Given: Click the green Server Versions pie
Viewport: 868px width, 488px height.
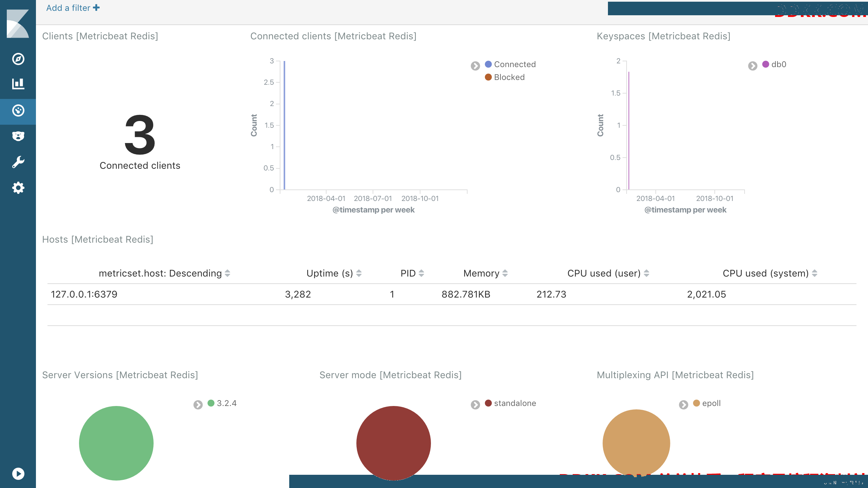Looking at the screenshot, I should (x=116, y=443).
